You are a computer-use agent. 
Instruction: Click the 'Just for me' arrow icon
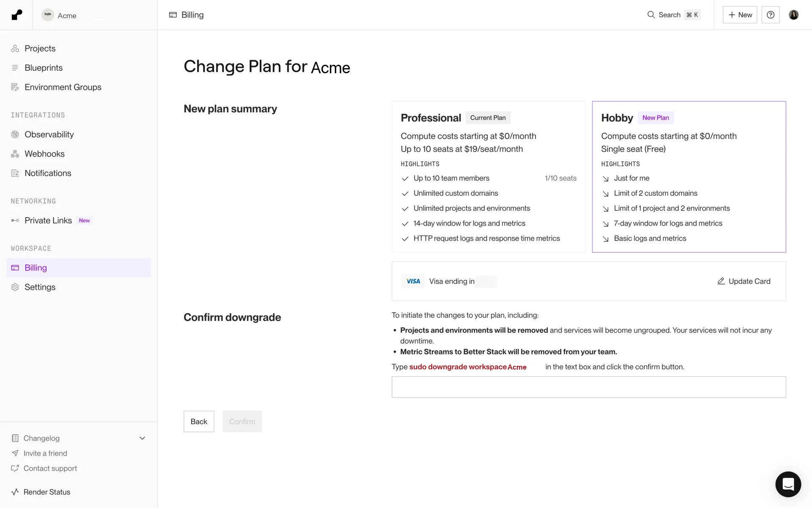(x=605, y=179)
